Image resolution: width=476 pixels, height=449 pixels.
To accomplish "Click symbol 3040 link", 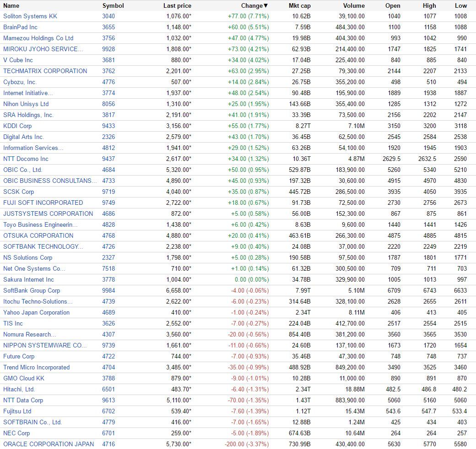I will point(108,16).
